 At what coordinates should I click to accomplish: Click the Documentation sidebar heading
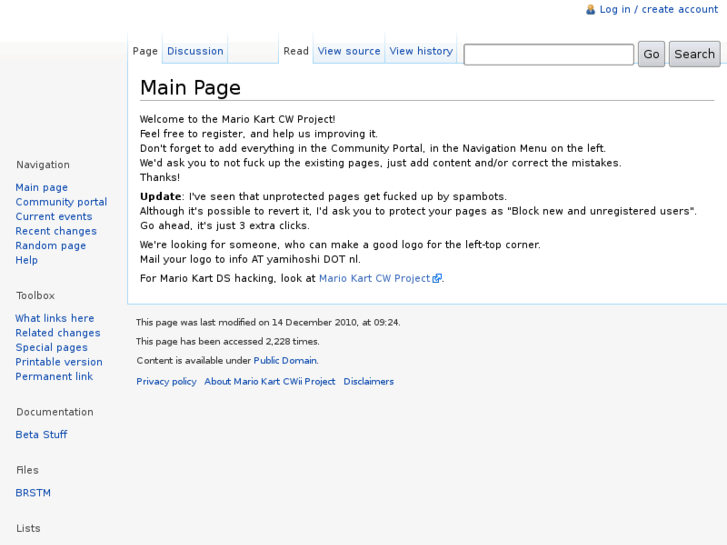(55, 412)
